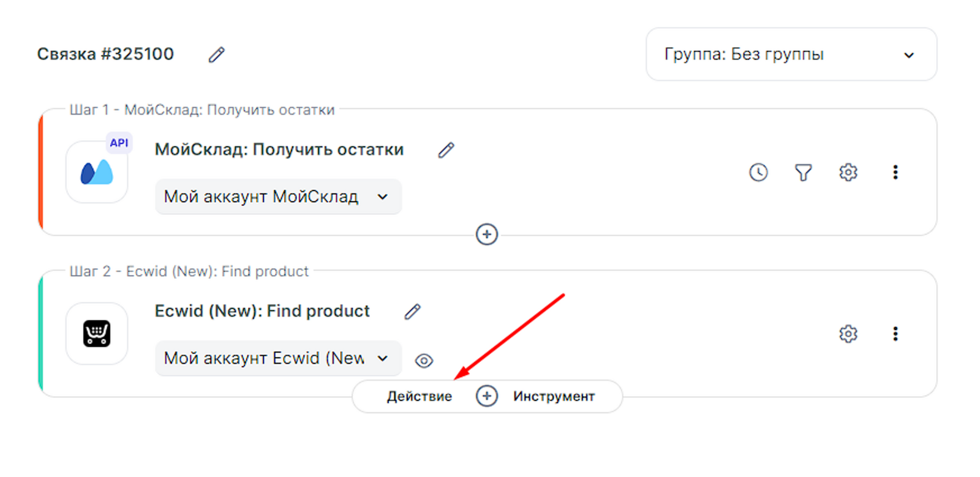Expand the Группа: Без группы dropdown
980x477 pixels.
pyautogui.click(x=791, y=54)
